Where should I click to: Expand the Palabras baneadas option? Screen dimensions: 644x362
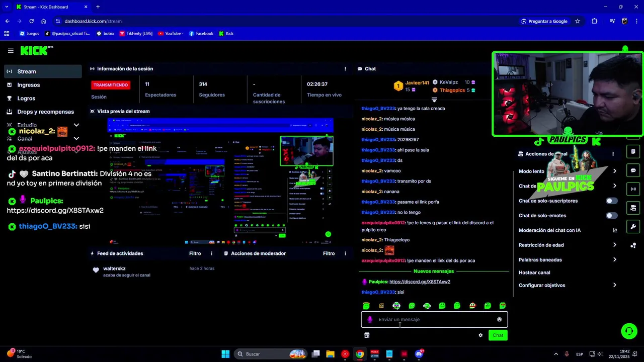tap(614, 260)
